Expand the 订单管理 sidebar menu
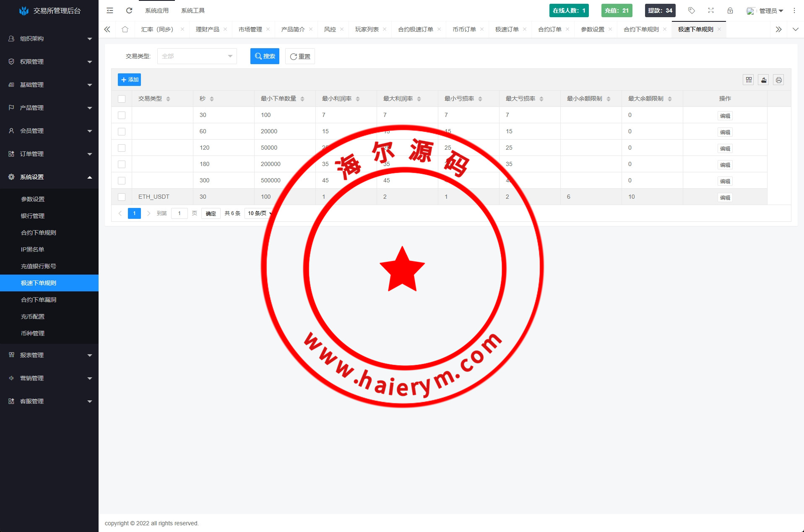This screenshot has height=532, width=804. [49, 154]
